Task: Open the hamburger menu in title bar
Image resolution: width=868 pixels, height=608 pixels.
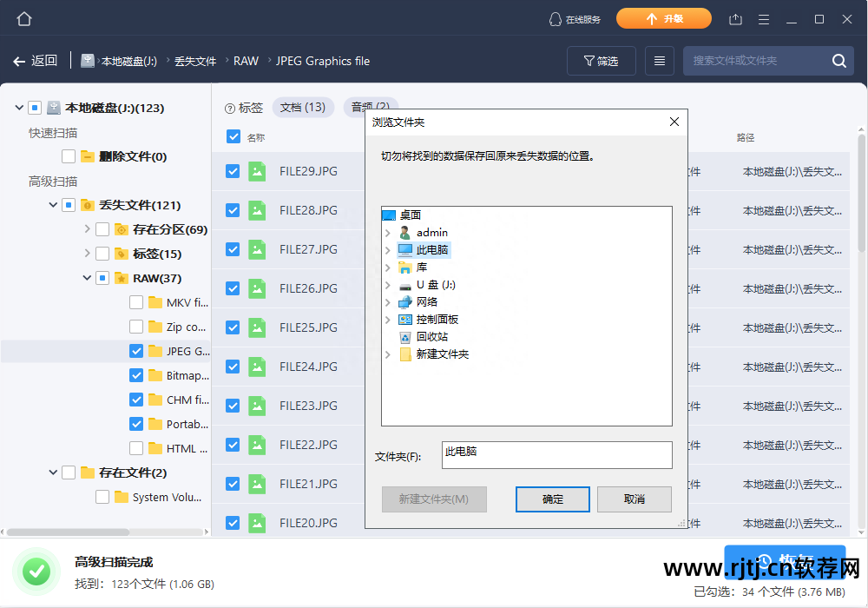Action: [x=764, y=19]
